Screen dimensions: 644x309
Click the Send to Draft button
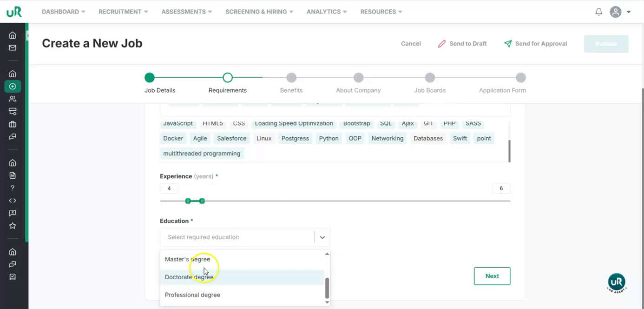click(462, 44)
